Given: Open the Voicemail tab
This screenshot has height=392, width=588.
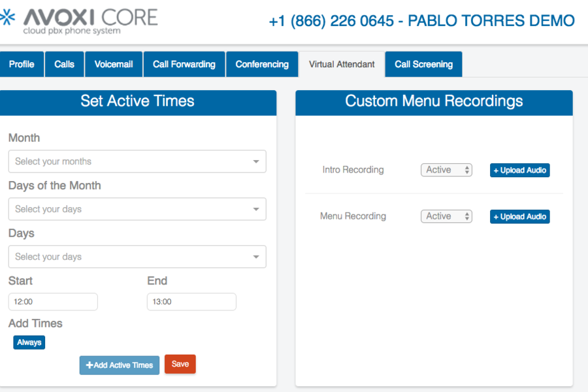Looking at the screenshot, I should (x=114, y=65).
